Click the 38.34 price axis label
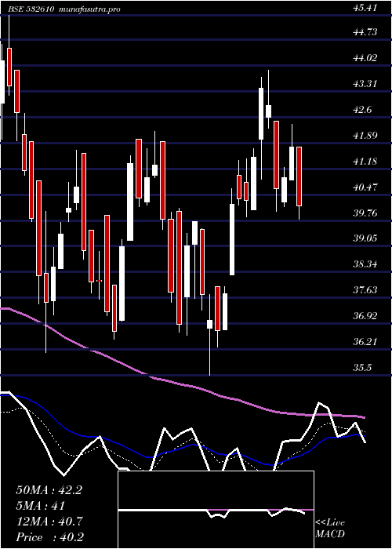This screenshot has height=549, width=392. tap(365, 265)
